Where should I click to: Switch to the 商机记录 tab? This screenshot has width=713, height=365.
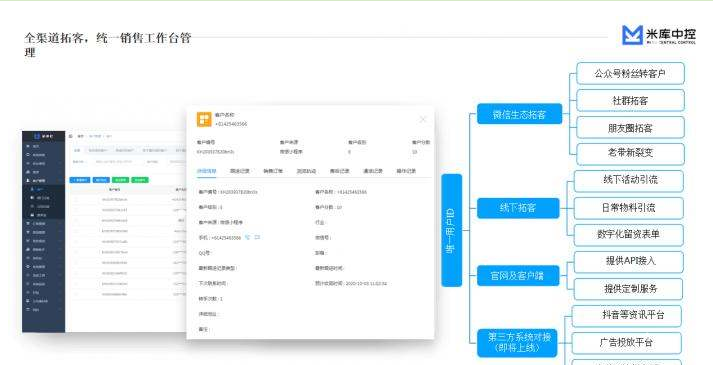(340, 171)
